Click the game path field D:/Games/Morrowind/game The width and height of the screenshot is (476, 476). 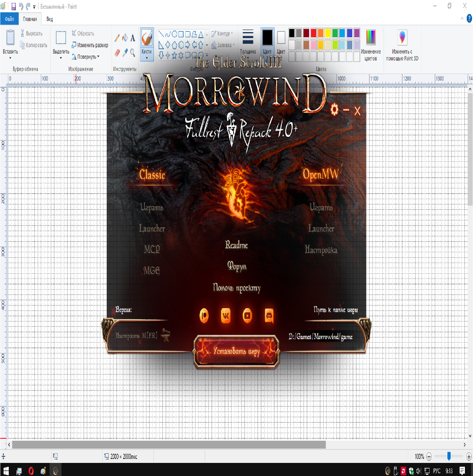pos(321,337)
